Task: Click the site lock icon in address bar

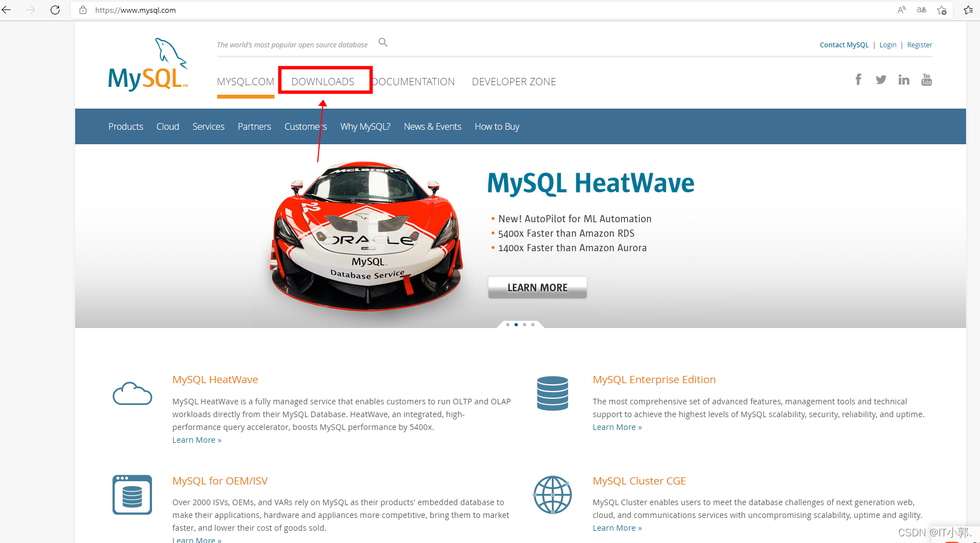Action: [x=83, y=10]
